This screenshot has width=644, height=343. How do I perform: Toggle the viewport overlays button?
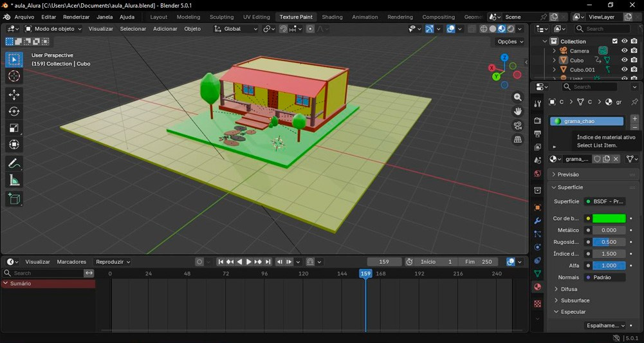point(451,29)
